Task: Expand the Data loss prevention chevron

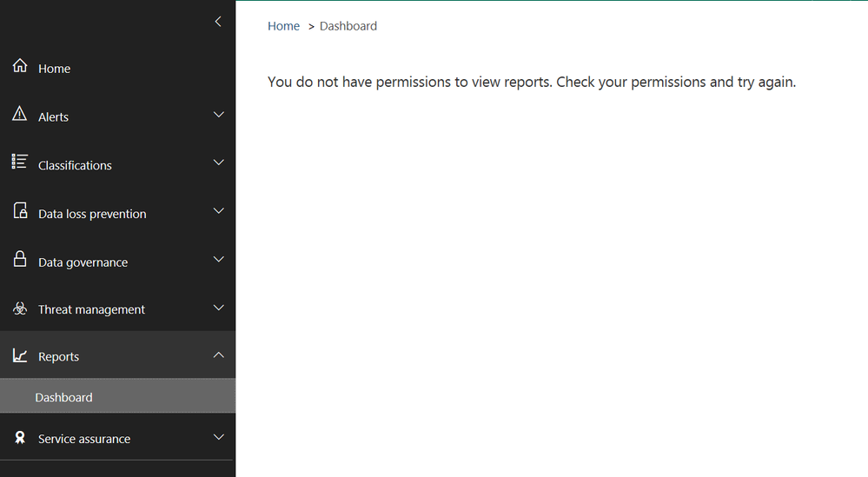Action: (219, 211)
